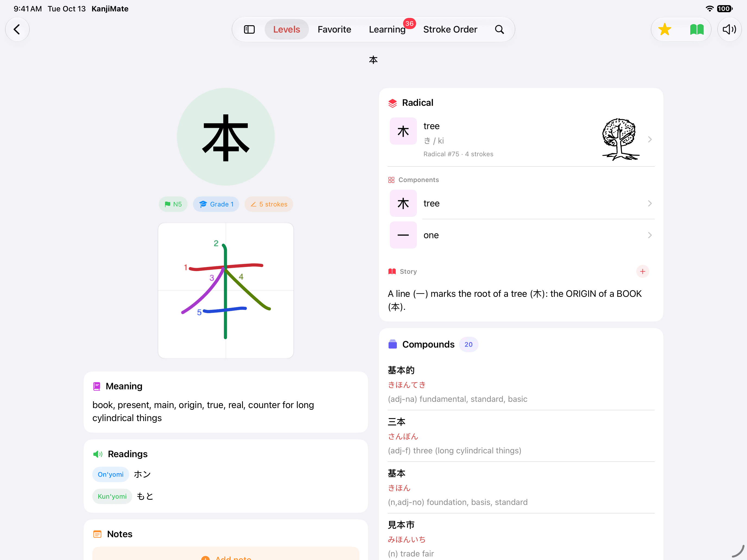Tap the Radical #75 · 4 strokes text
Image resolution: width=747 pixels, height=560 pixels.
[x=458, y=154]
